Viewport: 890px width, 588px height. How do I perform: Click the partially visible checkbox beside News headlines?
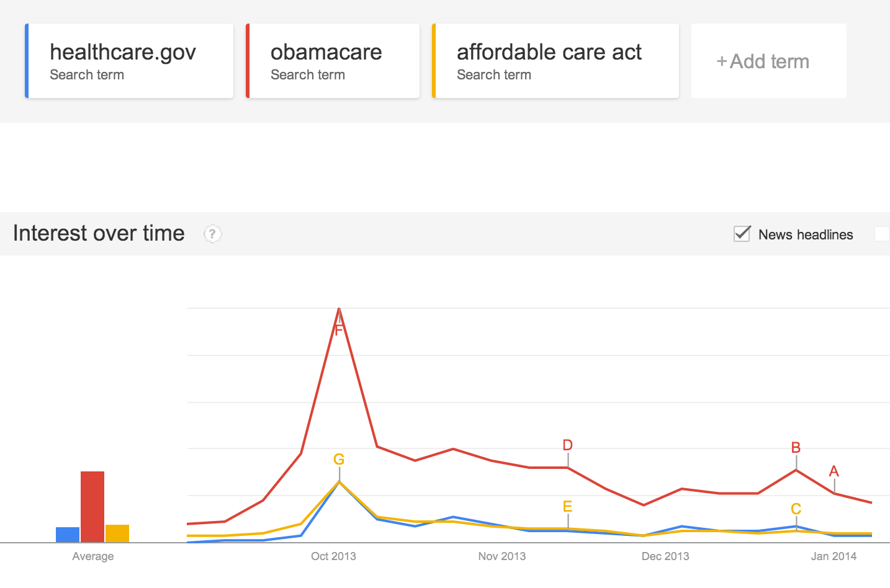pyautogui.click(x=882, y=234)
